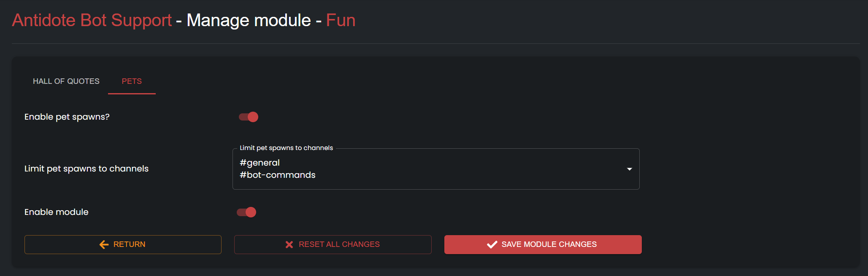Disable the Enable module switch

(x=246, y=212)
